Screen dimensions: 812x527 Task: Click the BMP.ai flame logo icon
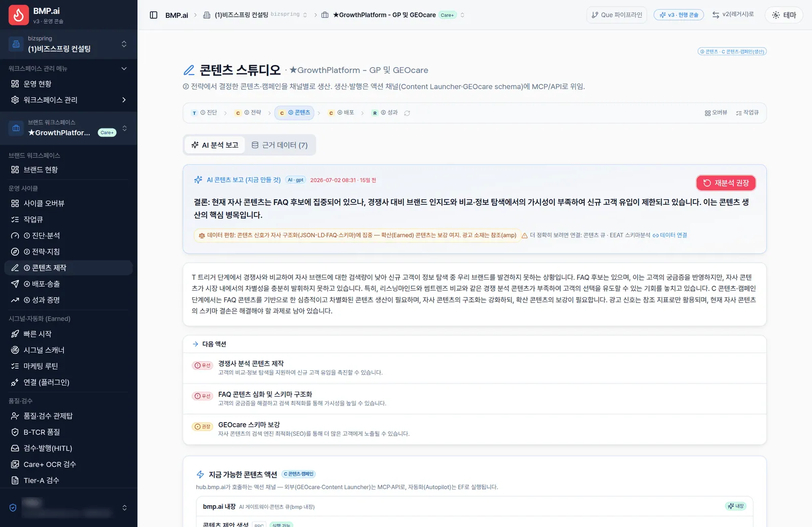[x=19, y=15]
